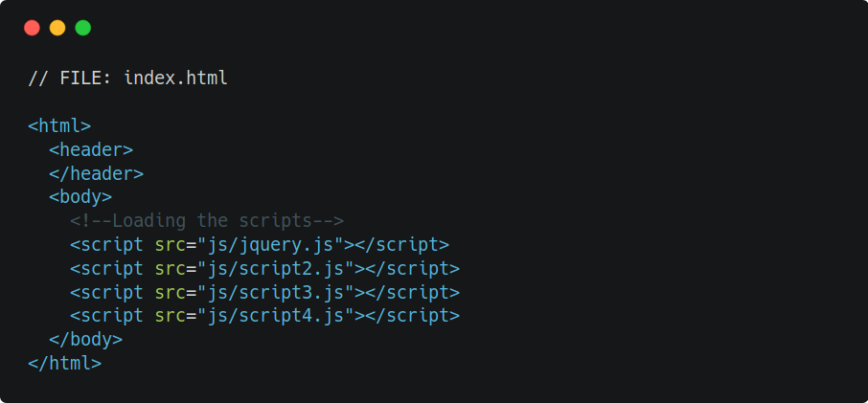Click the closing html tag
868x403 pixels.
pyautogui.click(x=65, y=364)
